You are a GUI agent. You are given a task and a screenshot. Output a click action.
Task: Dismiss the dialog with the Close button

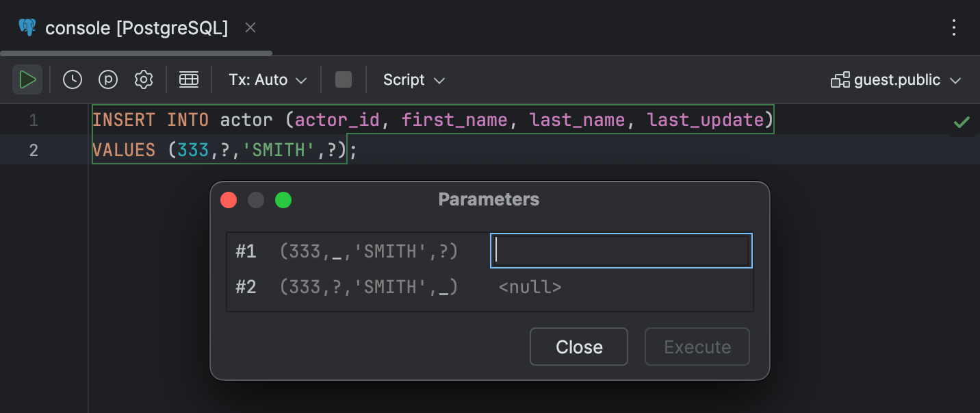[x=578, y=347]
